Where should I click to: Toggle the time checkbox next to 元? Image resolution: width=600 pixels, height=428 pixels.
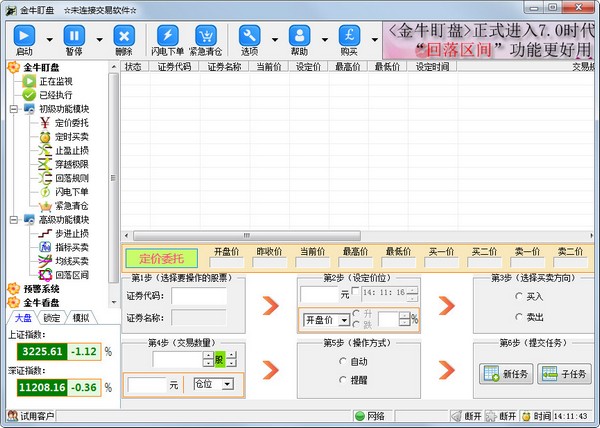(355, 292)
